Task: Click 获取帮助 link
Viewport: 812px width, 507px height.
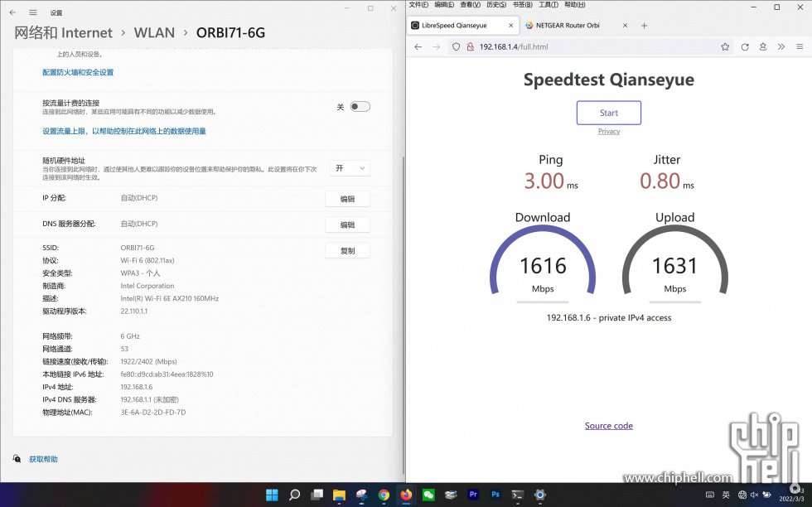Action: tap(43, 459)
